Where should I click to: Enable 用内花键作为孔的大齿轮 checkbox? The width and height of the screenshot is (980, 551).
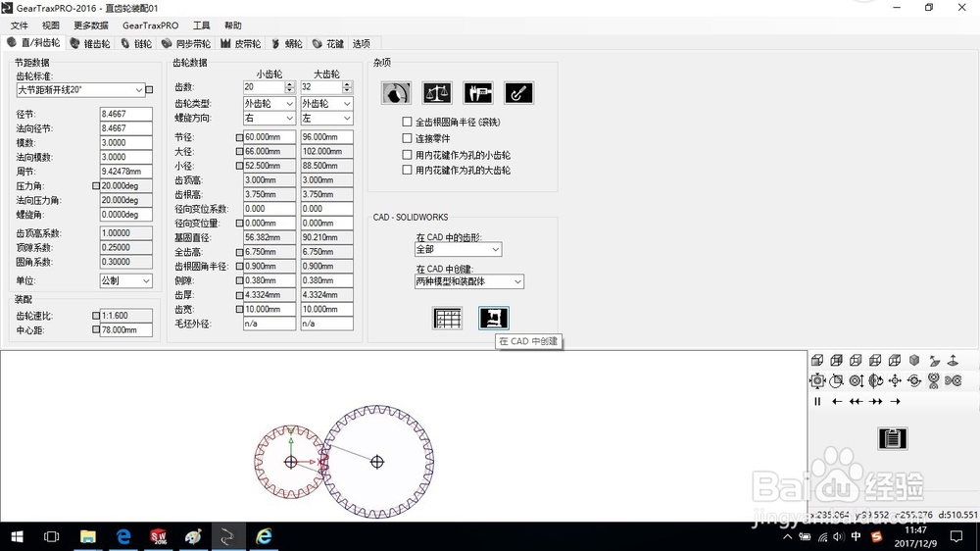[407, 171]
